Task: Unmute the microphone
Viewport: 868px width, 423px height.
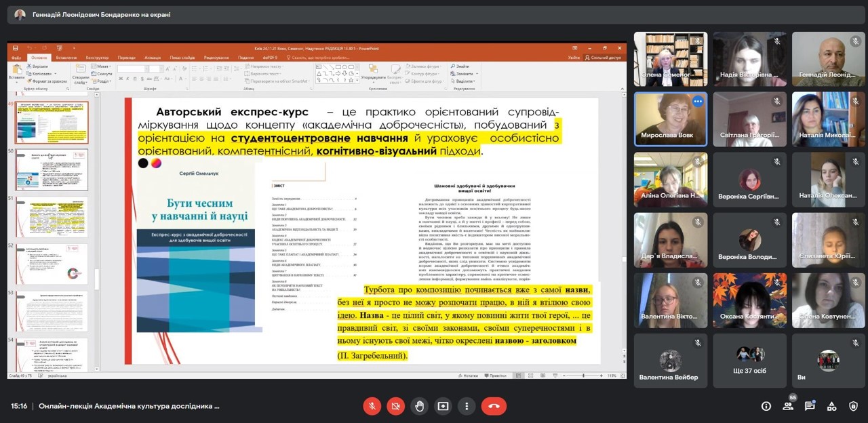Action: [x=372, y=406]
